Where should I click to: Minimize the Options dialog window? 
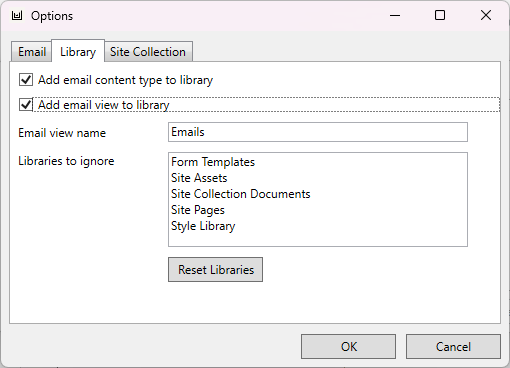(x=395, y=15)
